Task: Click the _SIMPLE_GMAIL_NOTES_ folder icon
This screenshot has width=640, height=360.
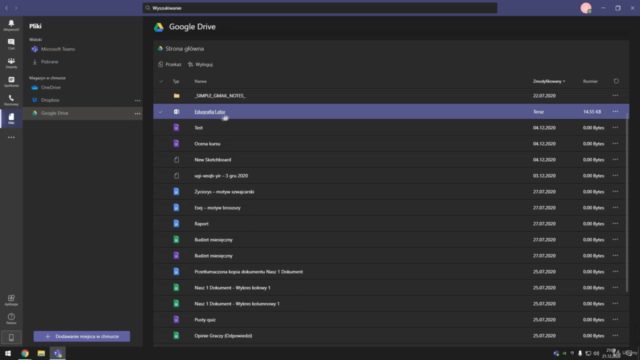Action: pyautogui.click(x=176, y=96)
